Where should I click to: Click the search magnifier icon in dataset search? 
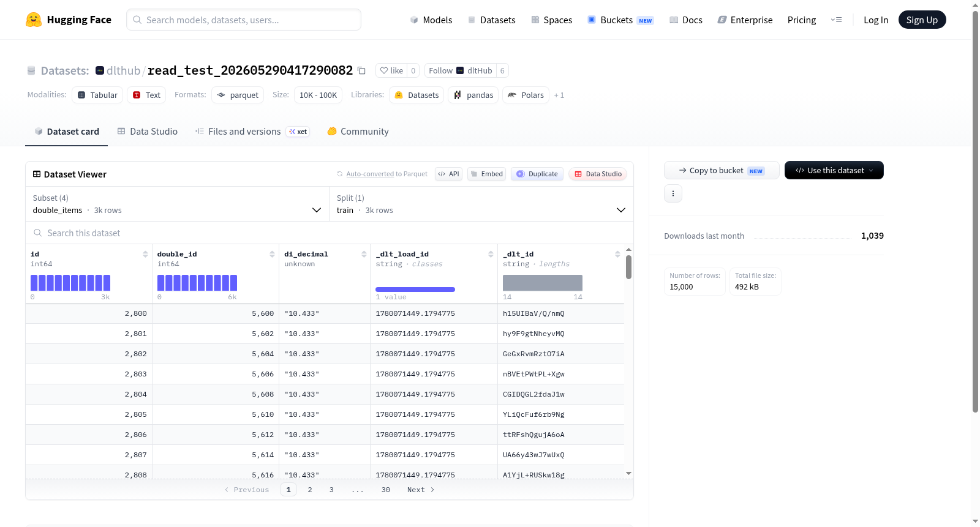click(x=38, y=233)
